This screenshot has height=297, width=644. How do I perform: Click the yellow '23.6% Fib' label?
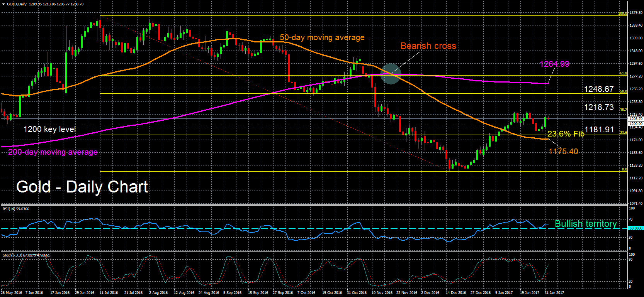[566, 134]
